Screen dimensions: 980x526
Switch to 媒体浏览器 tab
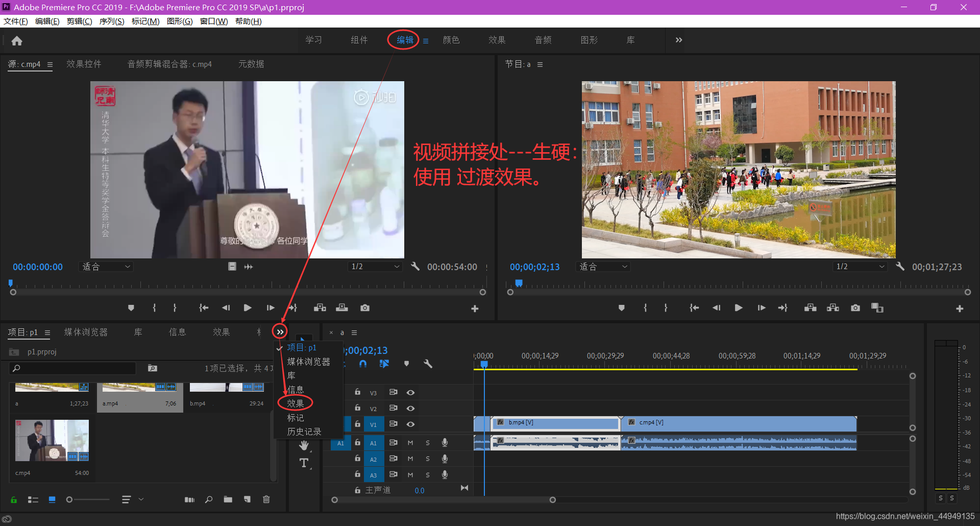point(86,332)
